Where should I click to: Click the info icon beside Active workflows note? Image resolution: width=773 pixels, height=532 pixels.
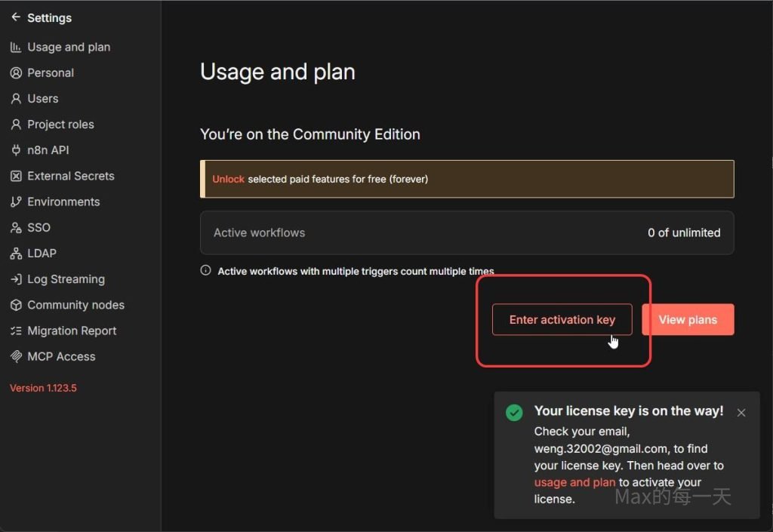tap(205, 270)
